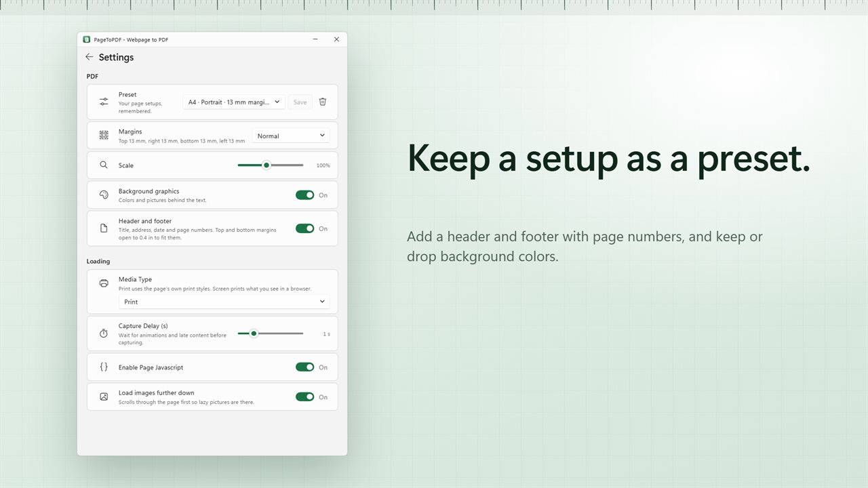Image resolution: width=868 pixels, height=488 pixels.
Task: Click 'PageToPDF - Webpage to PDF' window title
Action: [131, 39]
